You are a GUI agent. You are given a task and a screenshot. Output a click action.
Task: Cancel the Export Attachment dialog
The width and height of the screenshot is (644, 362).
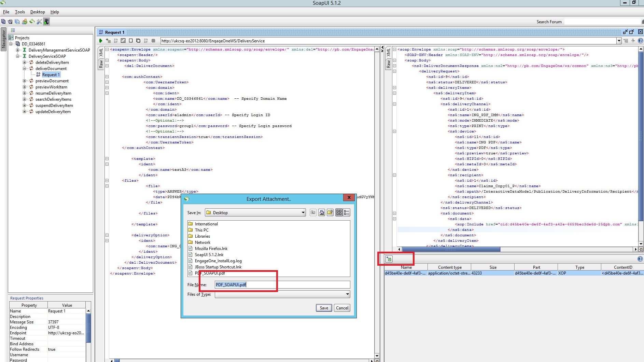[342, 308]
